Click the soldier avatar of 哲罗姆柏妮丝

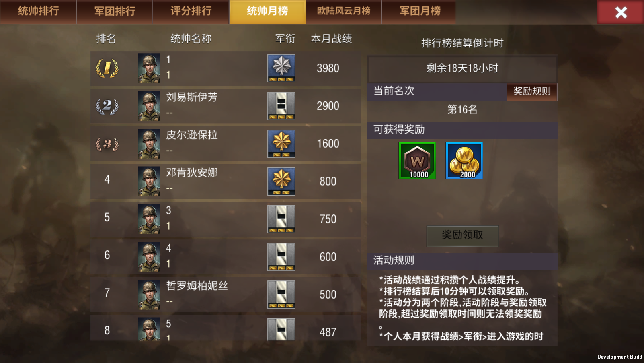click(x=149, y=295)
